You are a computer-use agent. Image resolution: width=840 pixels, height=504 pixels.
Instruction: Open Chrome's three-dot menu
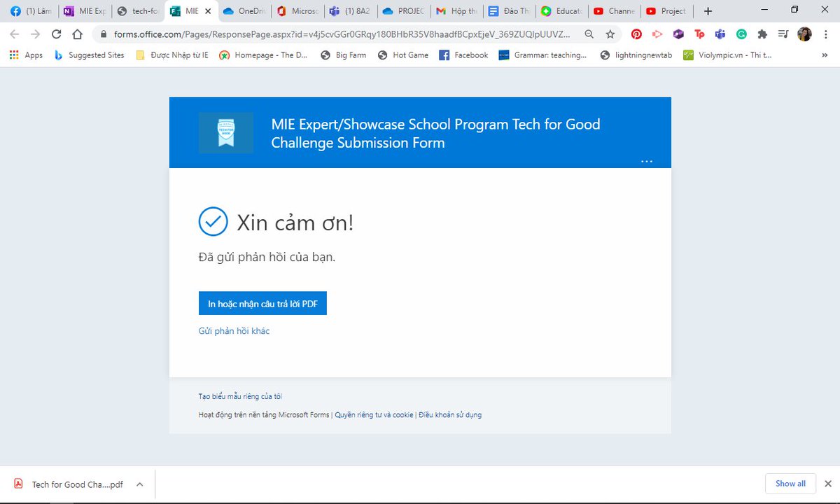(x=826, y=34)
